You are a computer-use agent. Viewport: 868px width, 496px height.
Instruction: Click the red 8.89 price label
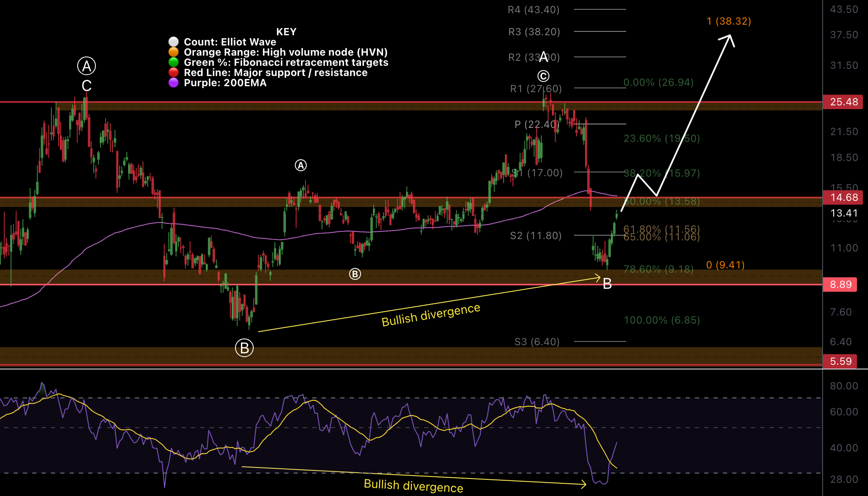tap(840, 285)
